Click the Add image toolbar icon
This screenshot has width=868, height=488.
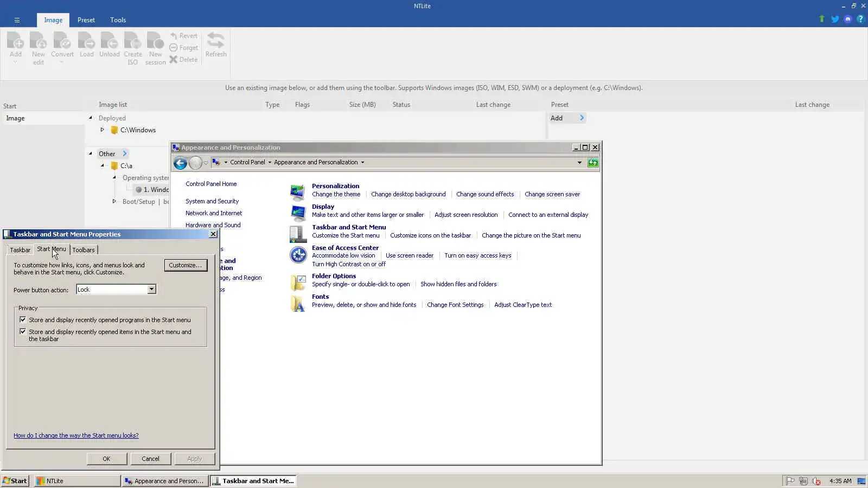tap(16, 41)
